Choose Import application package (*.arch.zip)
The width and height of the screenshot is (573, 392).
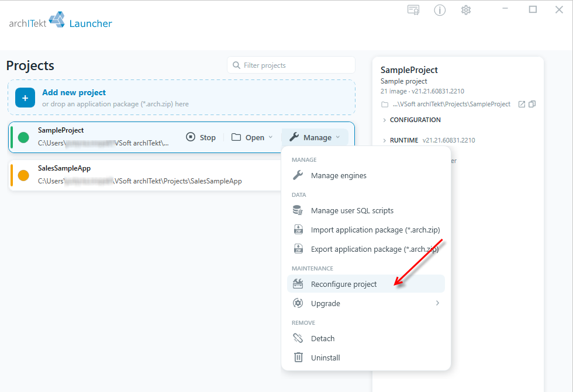point(366,230)
